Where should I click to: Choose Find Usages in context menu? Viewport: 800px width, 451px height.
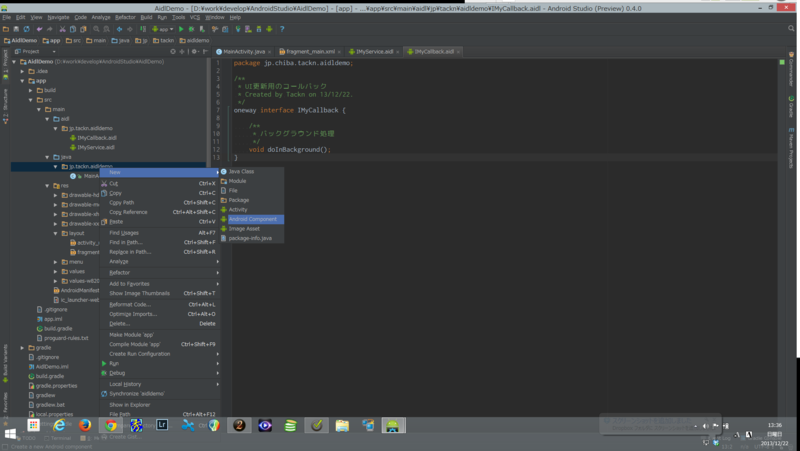point(159,233)
